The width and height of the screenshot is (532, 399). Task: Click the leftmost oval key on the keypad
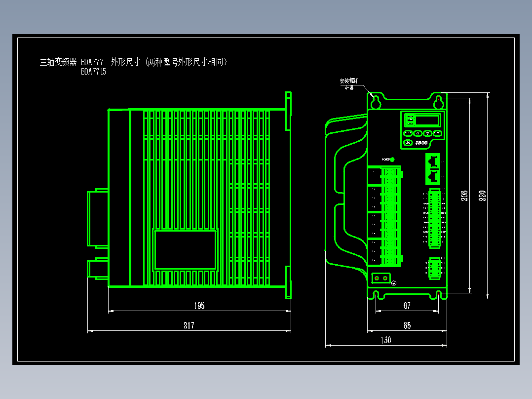pos(408,133)
